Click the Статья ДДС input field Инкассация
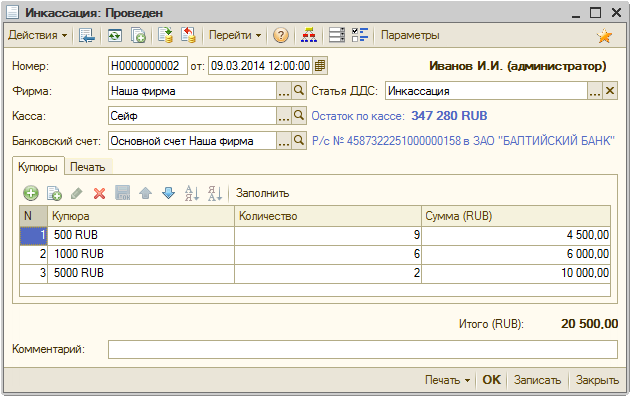 (486, 91)
